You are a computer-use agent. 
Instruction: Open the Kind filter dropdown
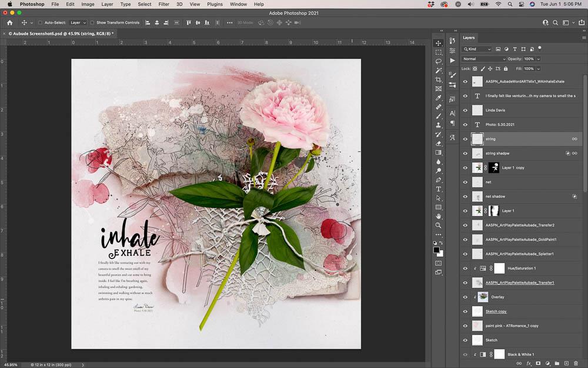[477, 49]
